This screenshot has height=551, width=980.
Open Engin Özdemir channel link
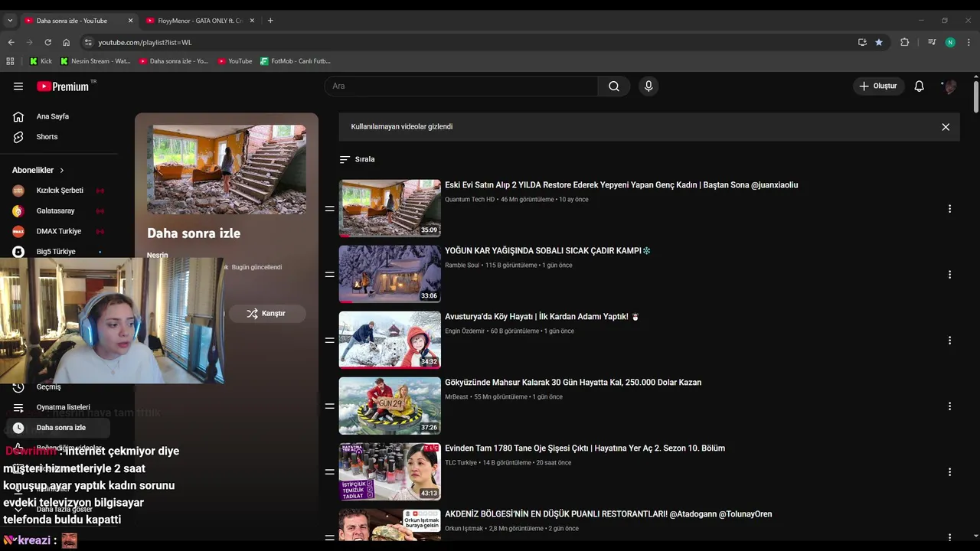pyautogui.click(x=465, y=331)
